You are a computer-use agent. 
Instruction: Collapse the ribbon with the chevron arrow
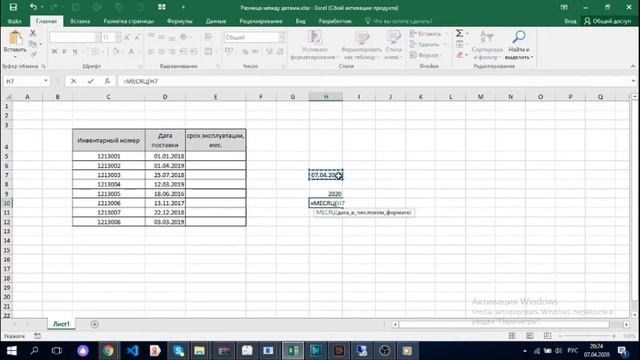point(633,66)
